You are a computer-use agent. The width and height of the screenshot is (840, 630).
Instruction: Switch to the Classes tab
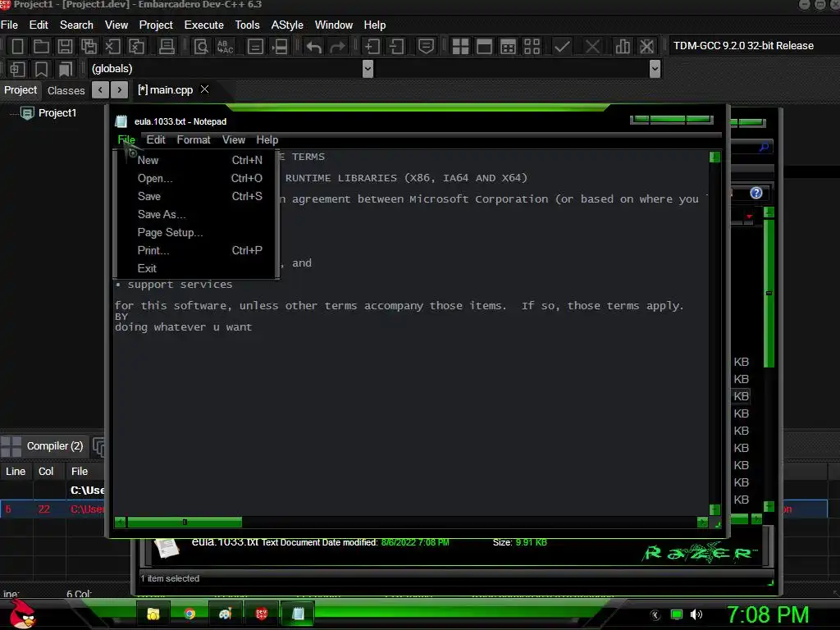66,90
